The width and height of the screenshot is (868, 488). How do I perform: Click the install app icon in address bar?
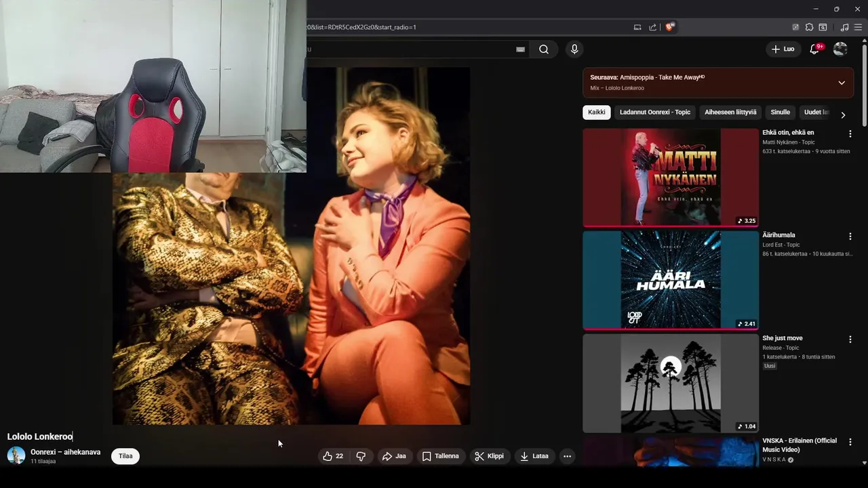tap(637, 27)
